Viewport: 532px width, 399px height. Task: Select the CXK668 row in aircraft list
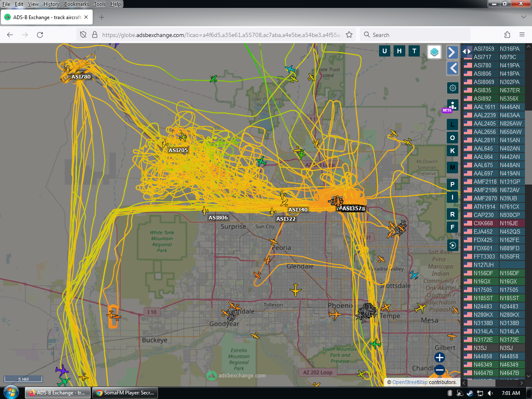tap(494, 223)
